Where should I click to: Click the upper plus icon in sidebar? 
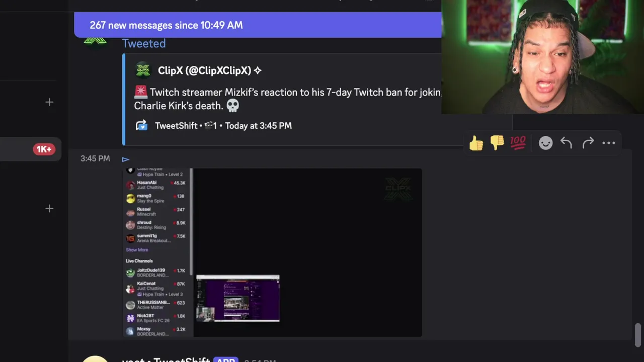49,102
